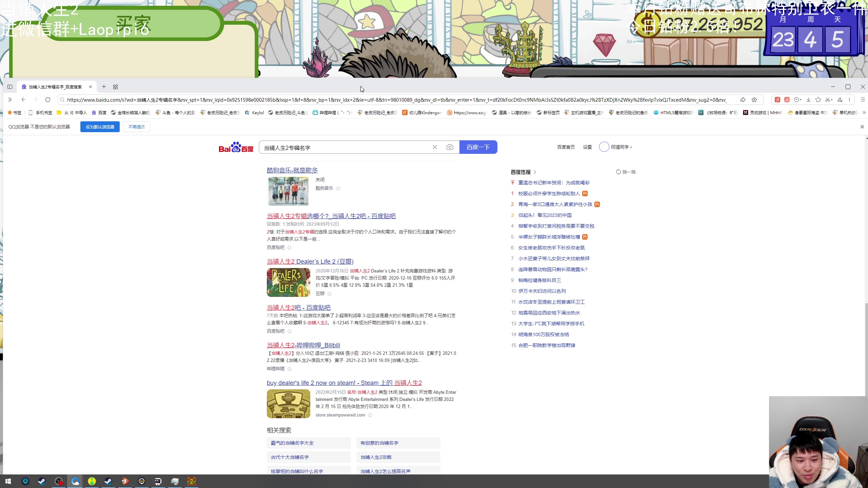
Task: Click the Dealer's Life 2 豆瓣 thumbnail
Action: (289, 282)
